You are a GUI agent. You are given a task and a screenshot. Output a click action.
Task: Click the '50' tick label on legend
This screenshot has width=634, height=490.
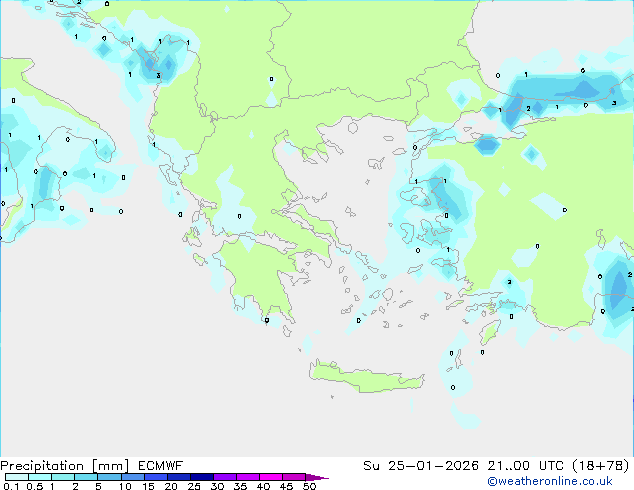pos(309,487)
